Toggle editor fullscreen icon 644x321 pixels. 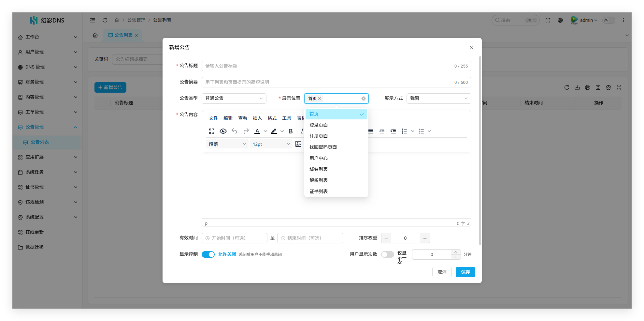212,131
